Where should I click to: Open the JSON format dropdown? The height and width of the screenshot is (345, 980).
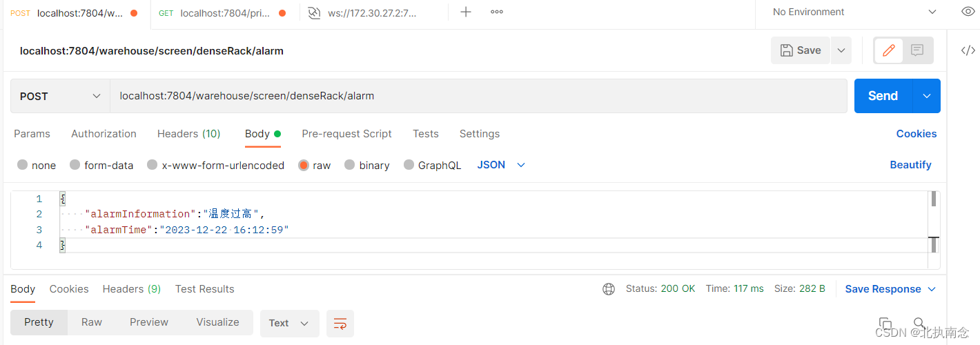point(502,165)
